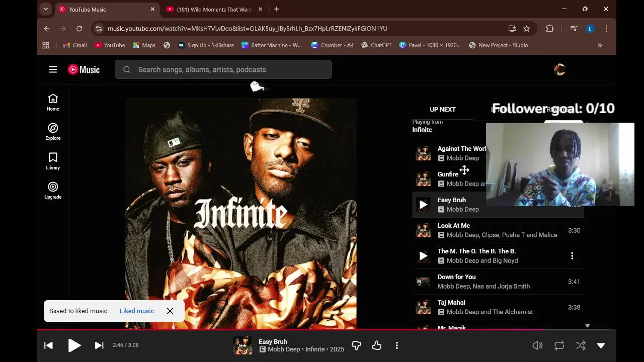
Task: Open the Batter Machine bookmark
Action: pos(272,45)
